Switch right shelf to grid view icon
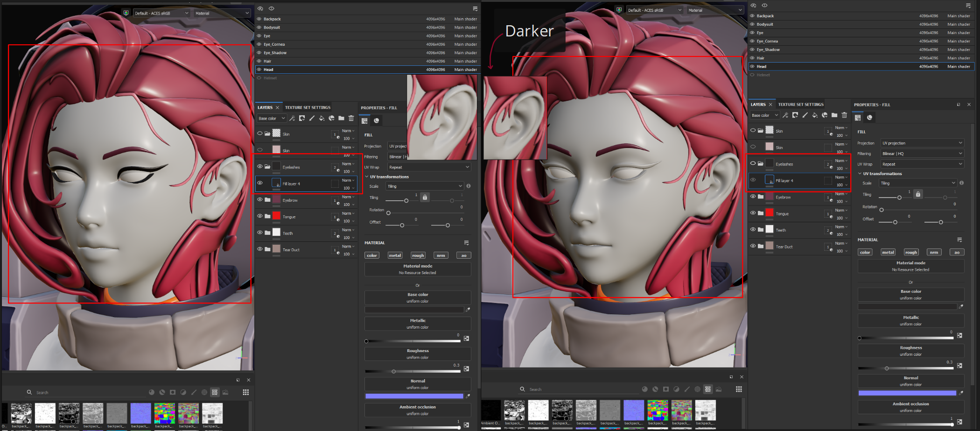980x431 pixels. 739,389
